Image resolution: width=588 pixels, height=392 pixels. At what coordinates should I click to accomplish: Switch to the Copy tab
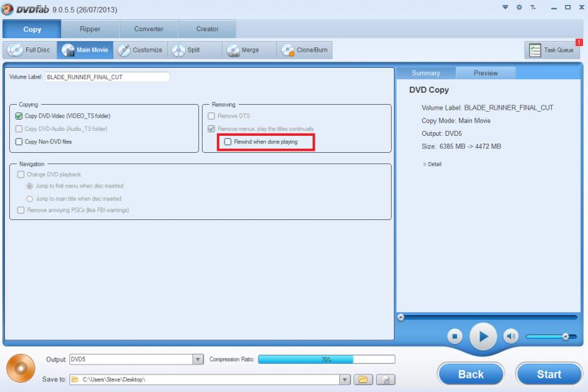(32, 29)
